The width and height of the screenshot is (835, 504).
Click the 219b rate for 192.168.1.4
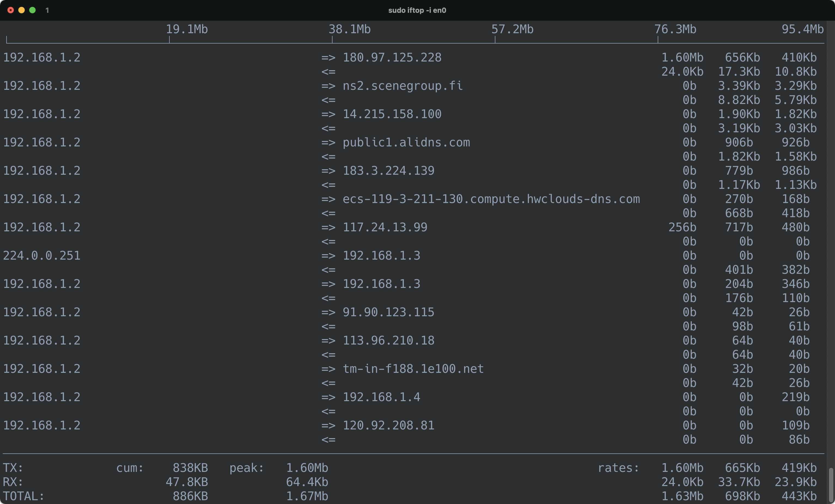pyautogui.click(x=796, y=397)
